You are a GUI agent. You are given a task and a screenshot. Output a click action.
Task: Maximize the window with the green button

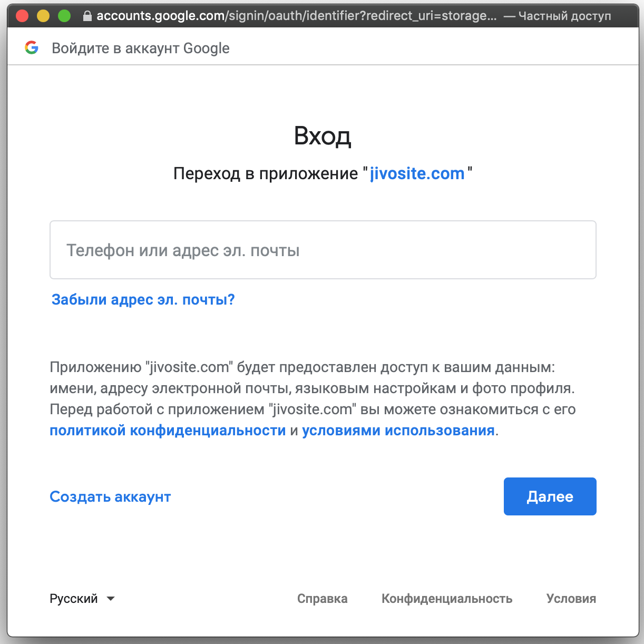click(64, 16)
